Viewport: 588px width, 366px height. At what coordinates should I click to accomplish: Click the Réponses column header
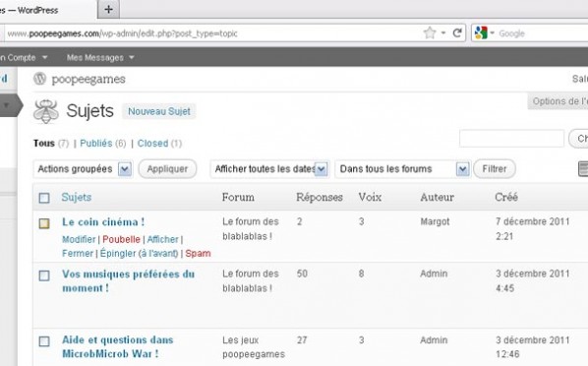coord(320,197)
